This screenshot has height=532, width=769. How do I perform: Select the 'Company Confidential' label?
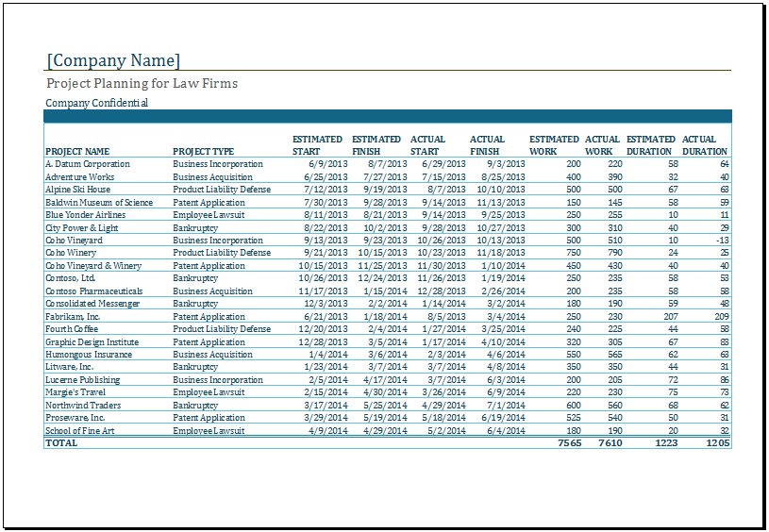click(96, 103)
